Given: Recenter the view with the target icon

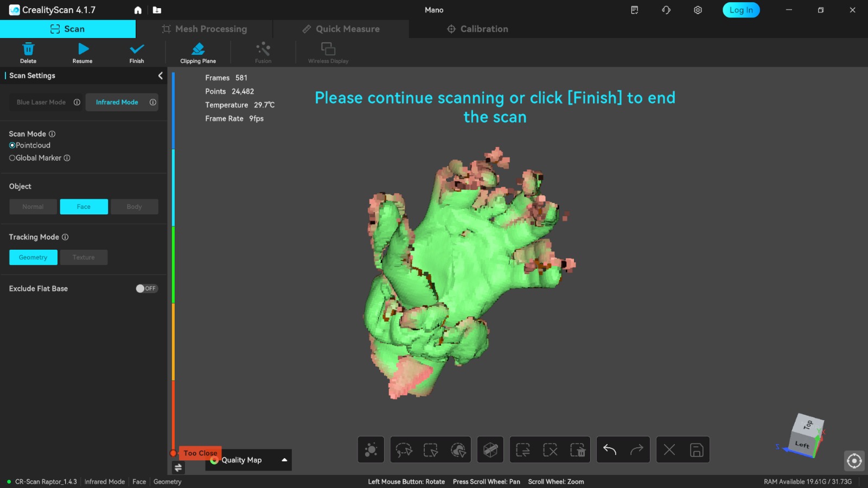Looking at the screenshot, I should click(x=854, y=461).
